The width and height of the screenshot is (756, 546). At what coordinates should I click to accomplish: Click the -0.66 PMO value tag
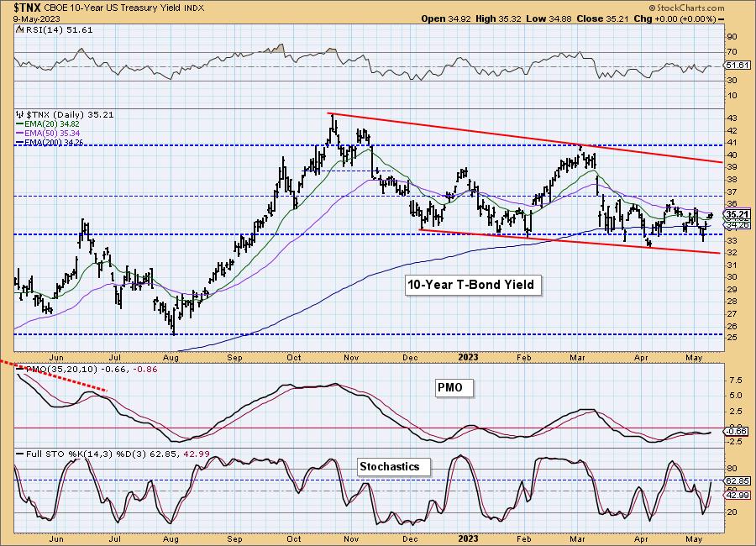click(738, 431)
